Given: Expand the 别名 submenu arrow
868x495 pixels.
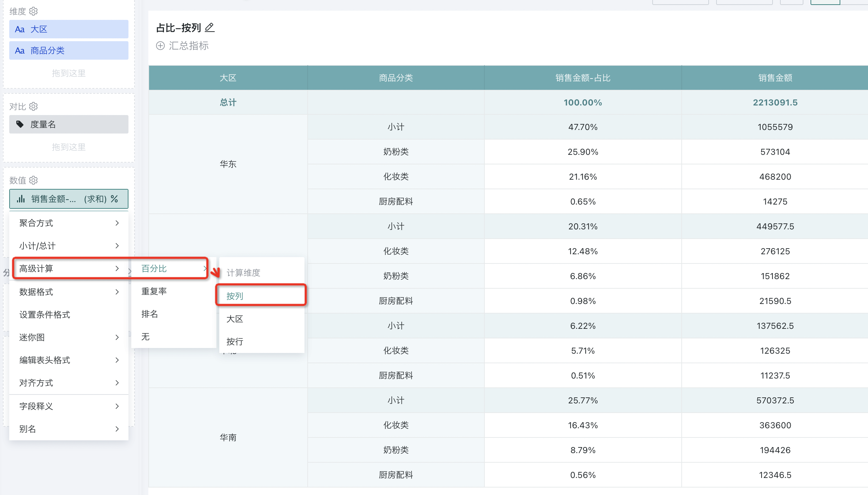Looking at the screenshot, I should tap(117, 429).
